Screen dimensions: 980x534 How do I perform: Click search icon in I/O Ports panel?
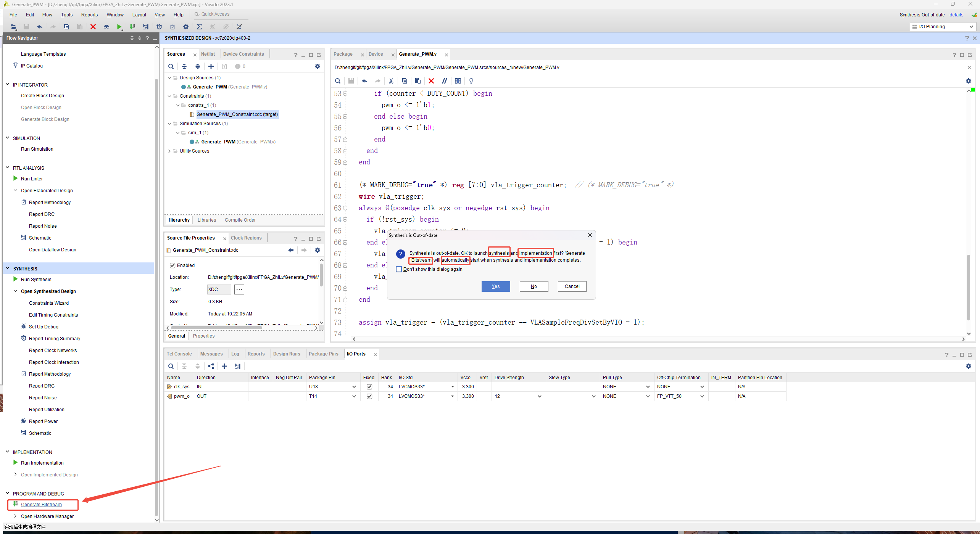click(171, 366)
